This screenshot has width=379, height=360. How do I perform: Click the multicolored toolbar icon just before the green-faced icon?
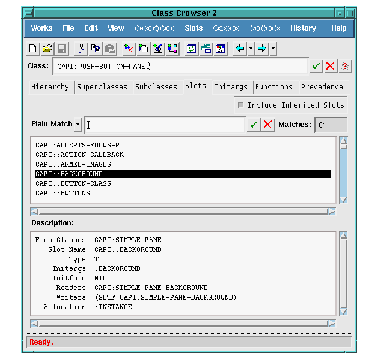tap(173, 49)
